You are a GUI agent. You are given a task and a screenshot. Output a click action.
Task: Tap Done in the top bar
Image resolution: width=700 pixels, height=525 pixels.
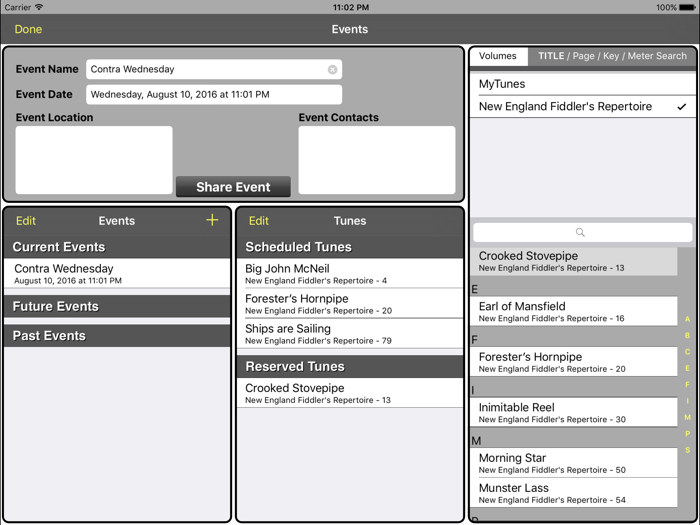click(28, 29)
